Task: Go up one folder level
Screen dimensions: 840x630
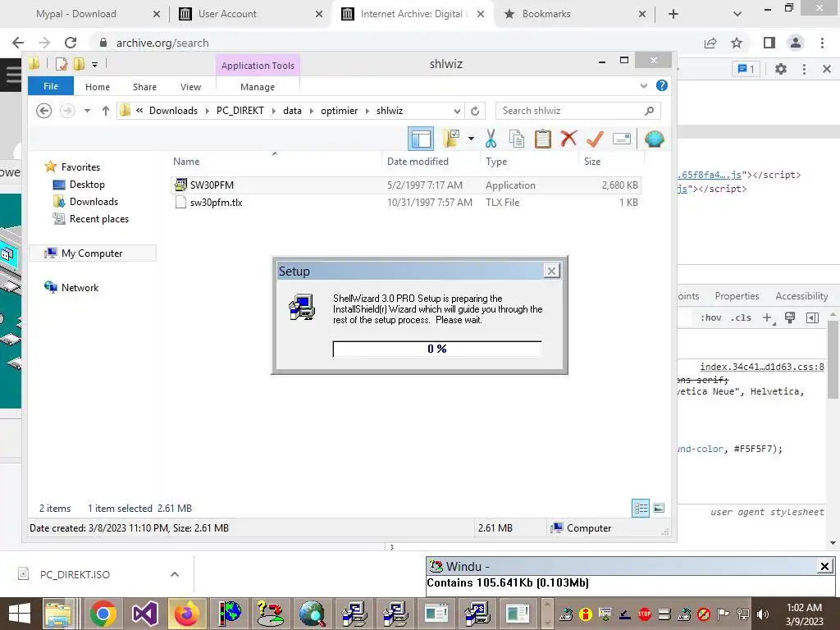Action: [x=106, y=111]
